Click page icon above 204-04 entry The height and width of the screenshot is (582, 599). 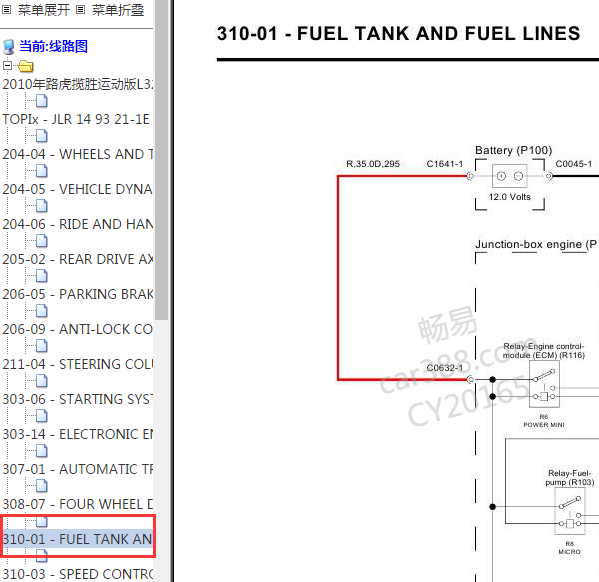(42, 136)
